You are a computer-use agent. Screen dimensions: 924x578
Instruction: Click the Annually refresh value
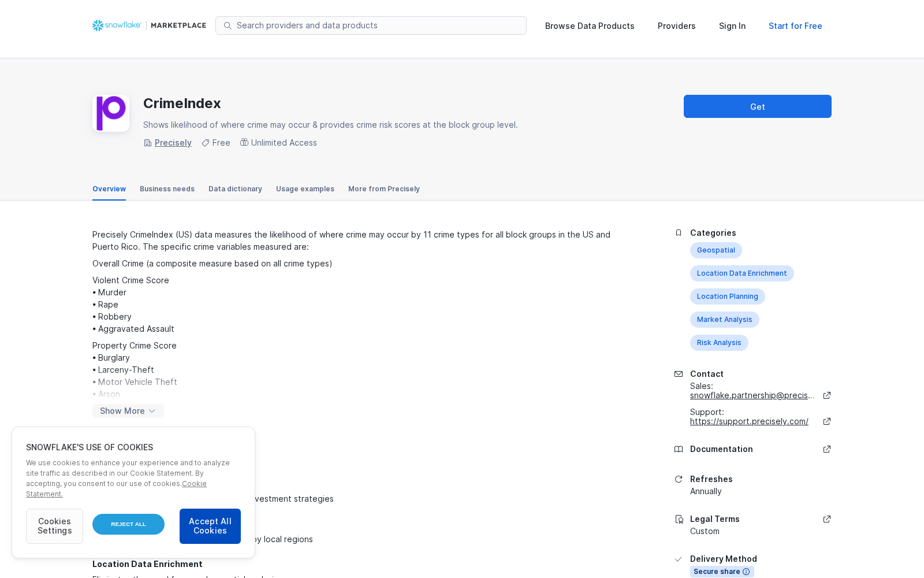click(706, 491)
